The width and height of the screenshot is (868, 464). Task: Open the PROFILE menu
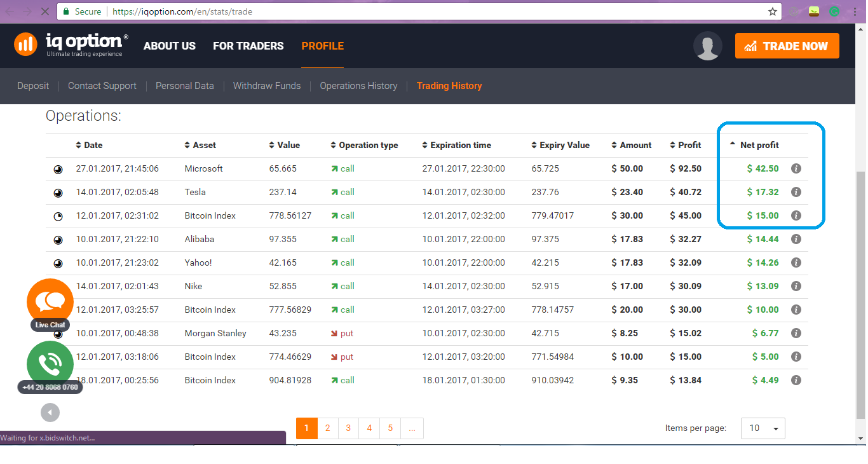point(323,46)
